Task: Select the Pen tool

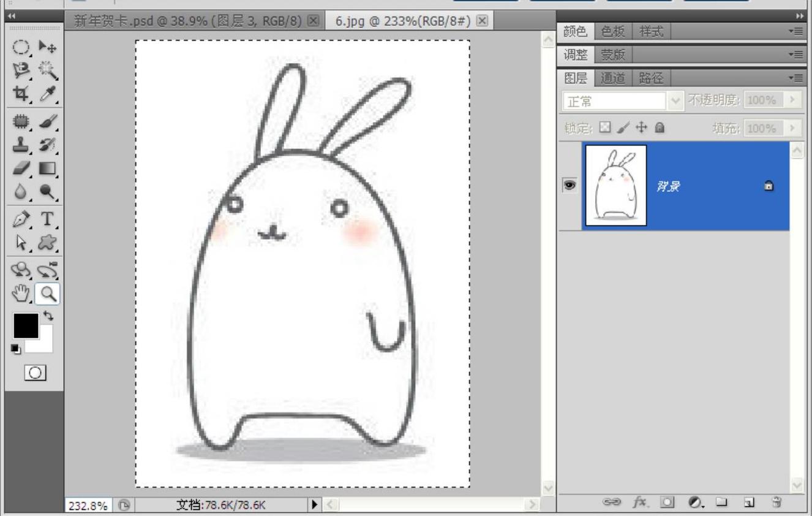Action: pos(21,219)
